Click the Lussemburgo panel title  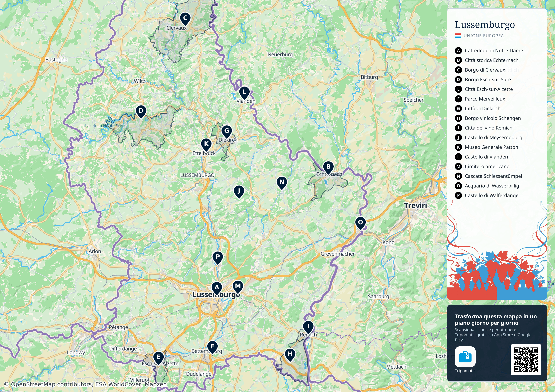coord(485,25)
